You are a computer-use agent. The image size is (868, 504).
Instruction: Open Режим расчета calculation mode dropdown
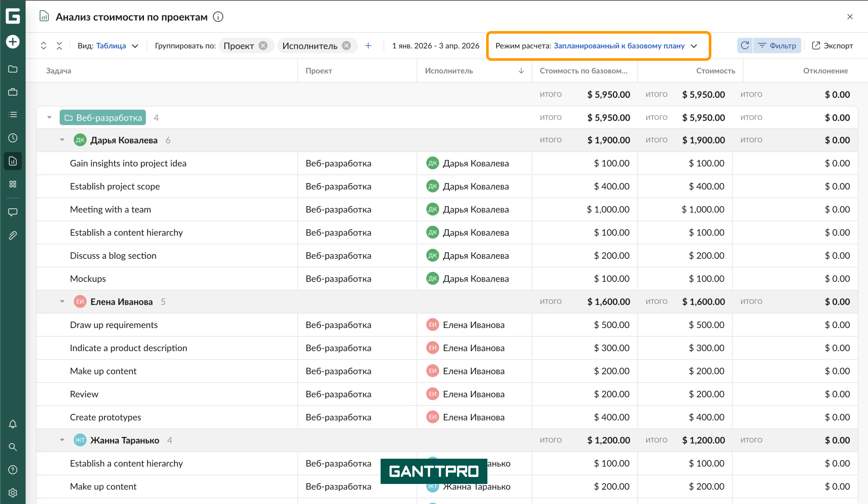(619, 46)
